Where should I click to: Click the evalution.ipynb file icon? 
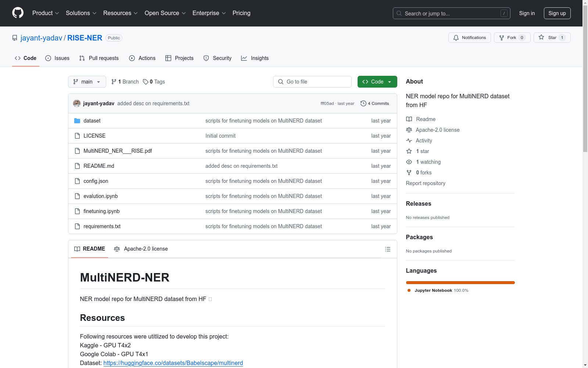click(77, 196)
